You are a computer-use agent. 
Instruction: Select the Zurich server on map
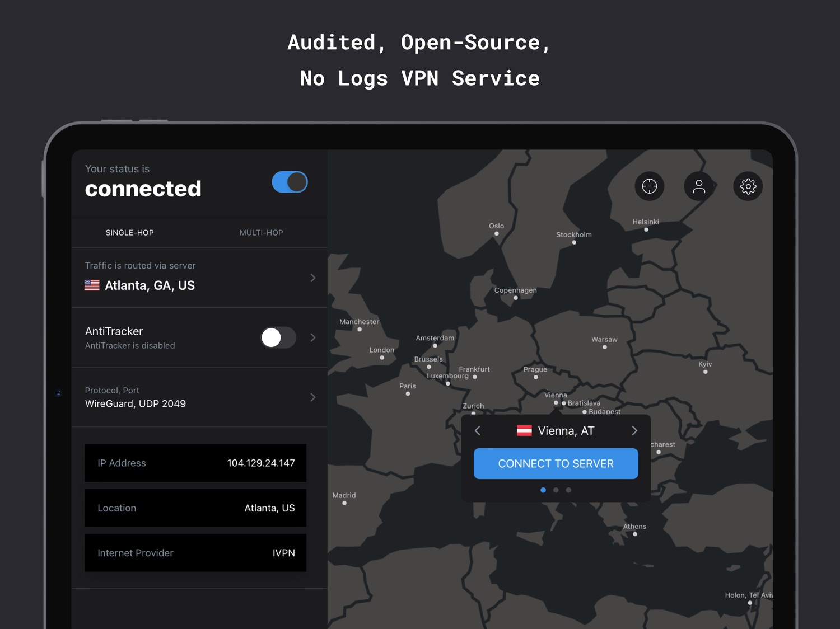click(474, 413)
